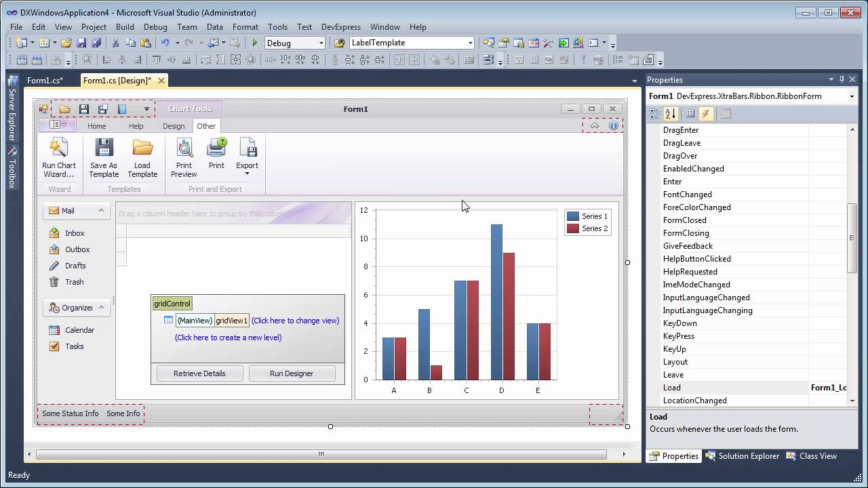Viewport: 868px width, 488px height.
Task: Click the 'Click here to change view' link
Action: [295, 321]
